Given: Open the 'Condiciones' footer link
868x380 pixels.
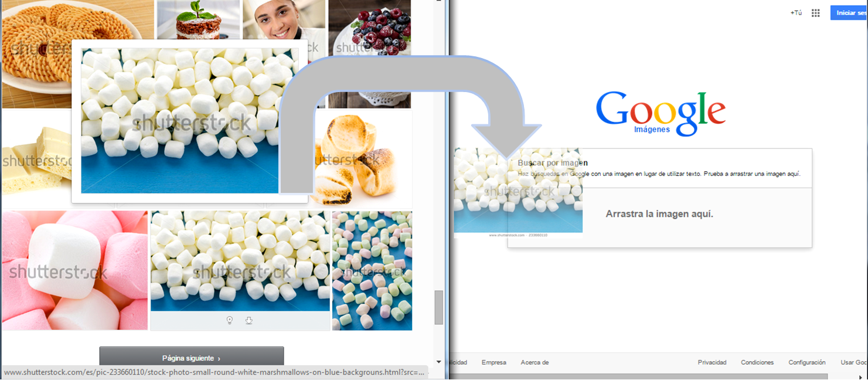Looking at the screenshot, I should point(757,362).
